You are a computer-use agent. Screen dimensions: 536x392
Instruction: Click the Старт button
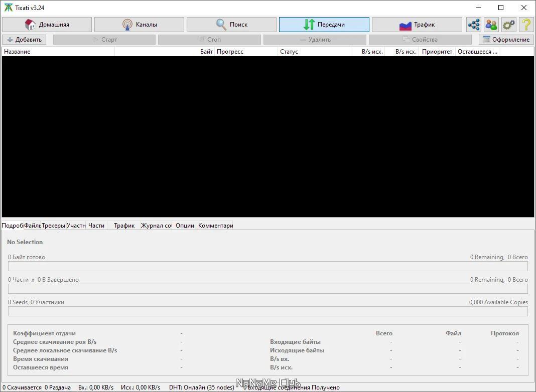point(104,40)
